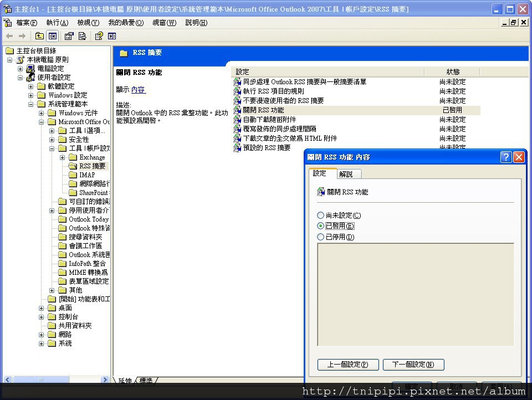Click icon of 預設的 RSS 摘要 setting
Screen dimensions: 532x400
point(237,148)
